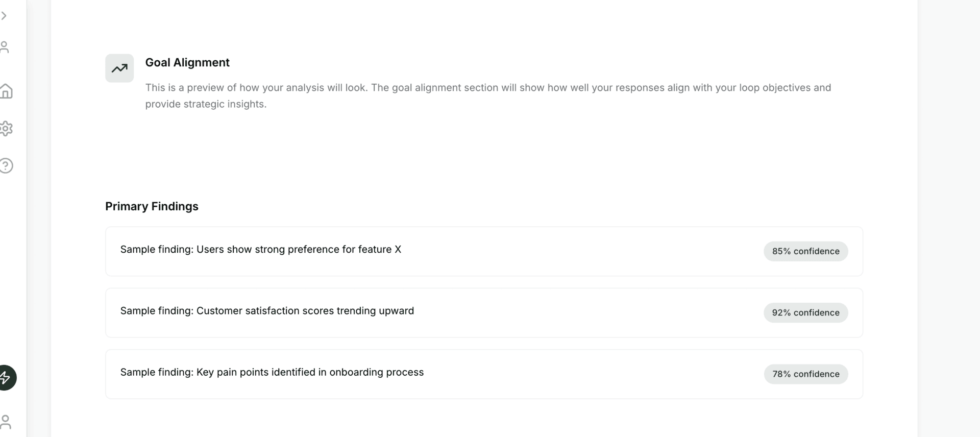This screenshot has width=980, height=437.
Task: Expand the onboarding pain points finding
Action: (484, 374)
